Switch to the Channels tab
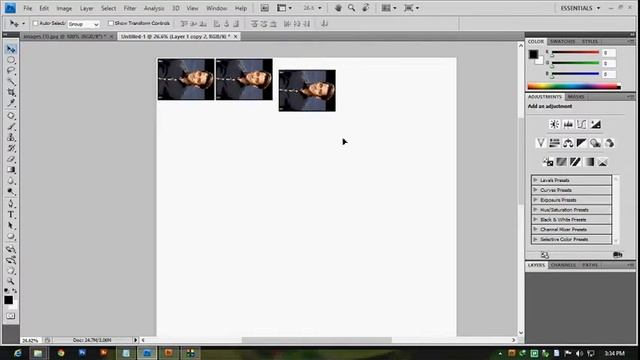The width and height of the screenshot is (640, 360). point(563,265)
